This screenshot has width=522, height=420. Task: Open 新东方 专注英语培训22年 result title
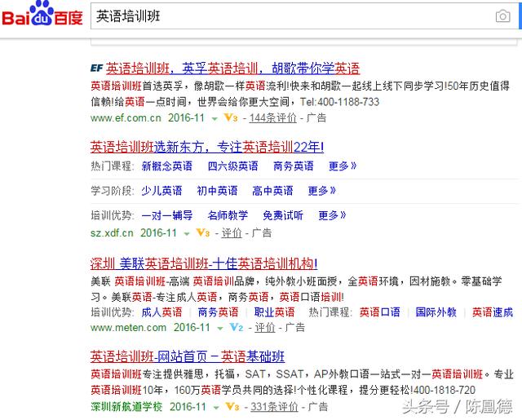[206, 147]
